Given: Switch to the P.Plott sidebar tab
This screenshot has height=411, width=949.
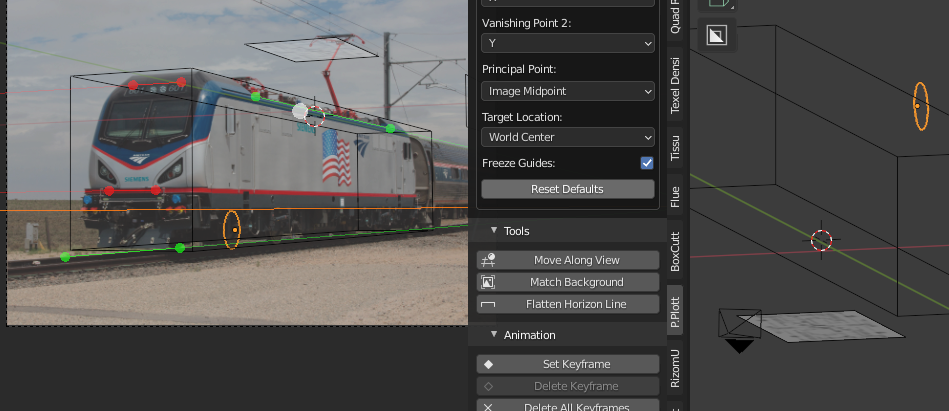Looking at the screenshot, I should click(675, 312).
